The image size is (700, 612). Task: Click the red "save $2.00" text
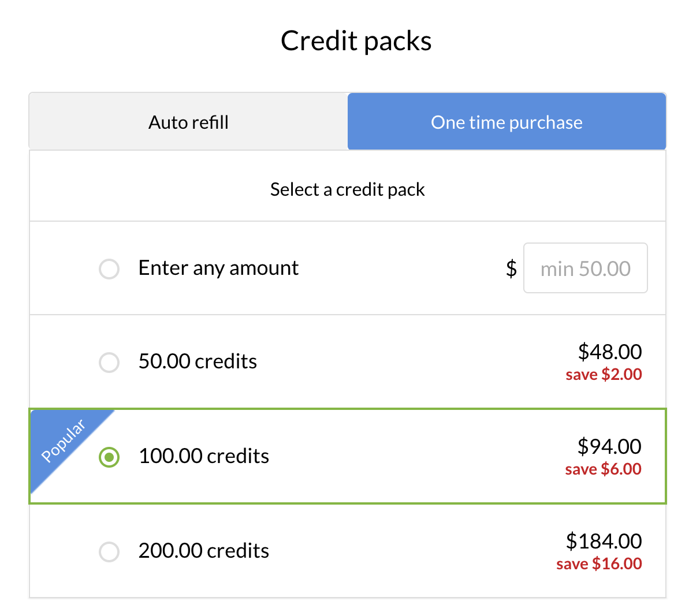(x=604, y=375)
